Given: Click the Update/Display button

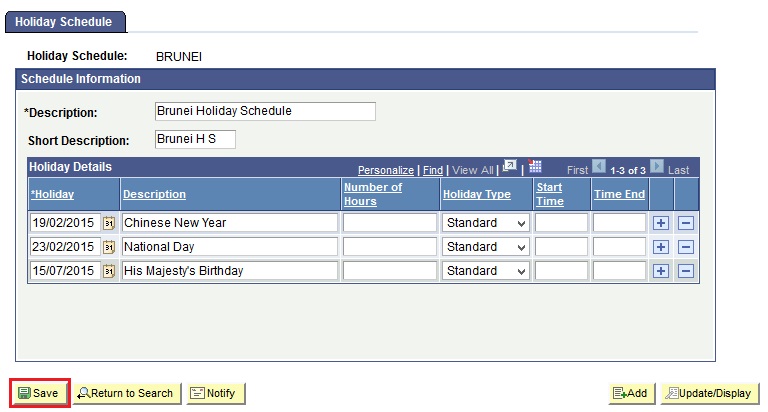Looking at the screenshot, I should click(710, 393).
